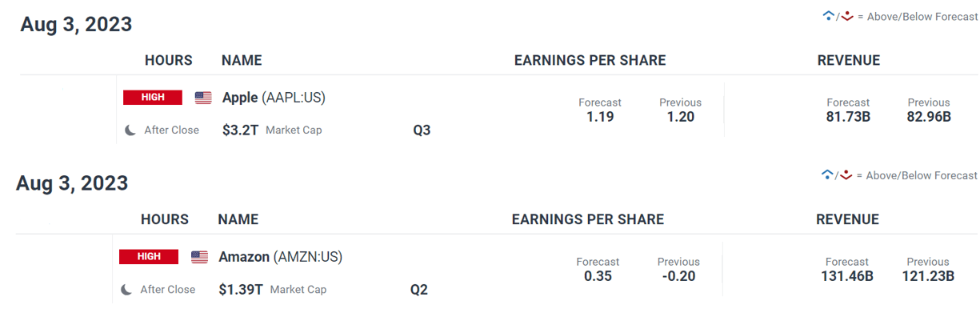Image resolution: width=980 pixels, height=321 pixels.
Task: Open the Apple (AAPL:US) company link
Action: [274, 98]
